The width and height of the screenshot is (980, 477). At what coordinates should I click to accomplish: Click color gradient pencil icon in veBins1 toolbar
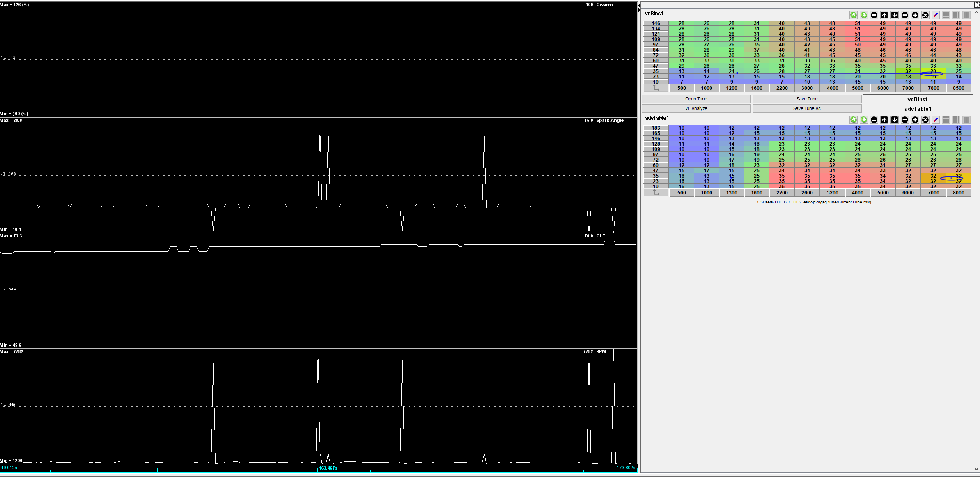936,15
